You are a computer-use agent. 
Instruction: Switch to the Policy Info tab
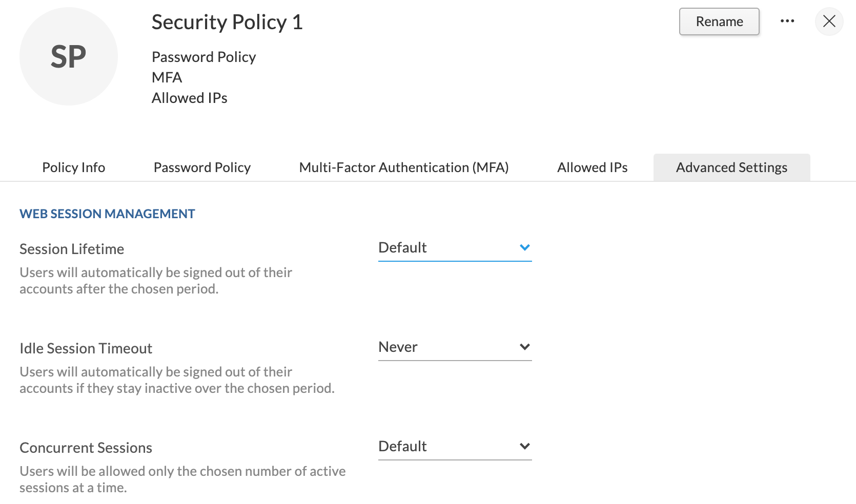[74, 167]
